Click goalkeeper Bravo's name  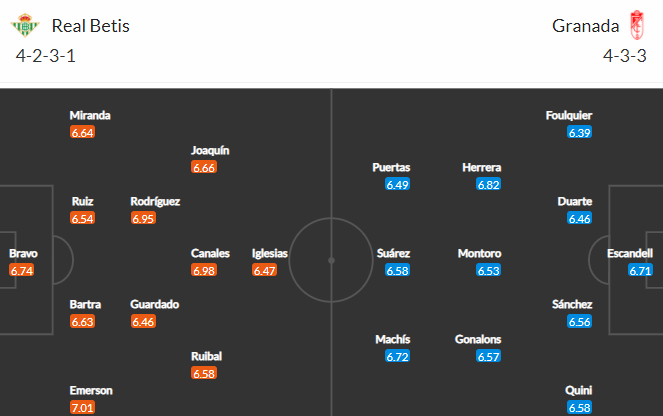24,253
